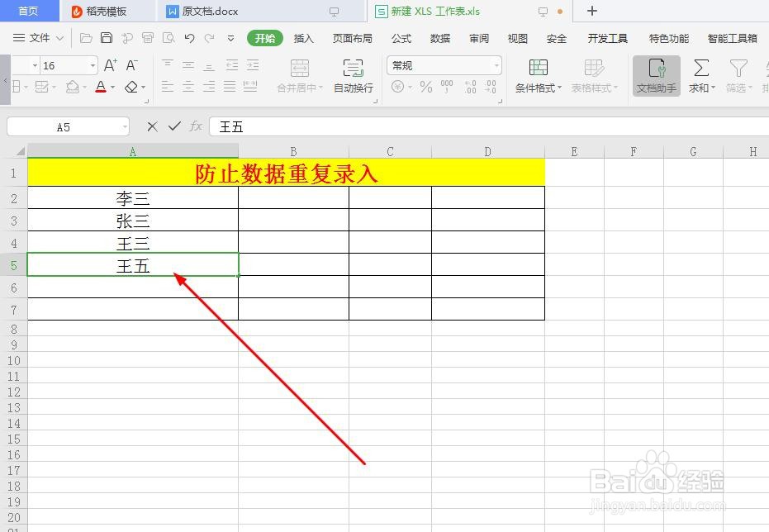Enable 自动换行 text wrapping
The height and width of the screenshot is (532, 769).
coord(354,76)
